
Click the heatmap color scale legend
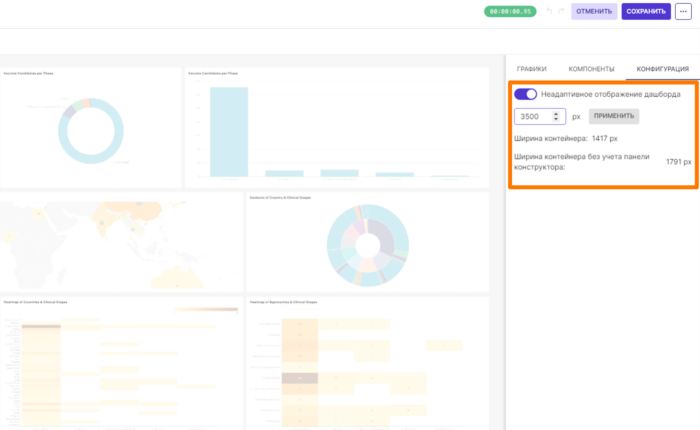pos(206,309)
